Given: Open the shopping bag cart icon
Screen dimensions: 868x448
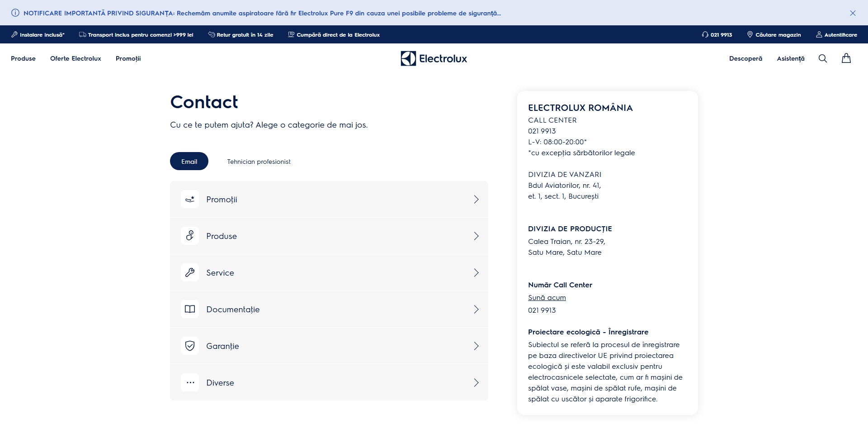Looking at the screenshot, I should click(846, 58).
